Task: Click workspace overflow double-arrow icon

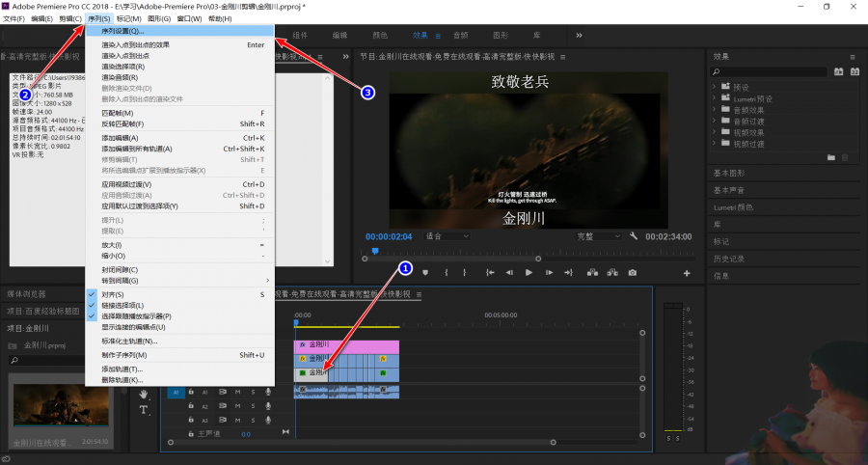Action: 579,35
